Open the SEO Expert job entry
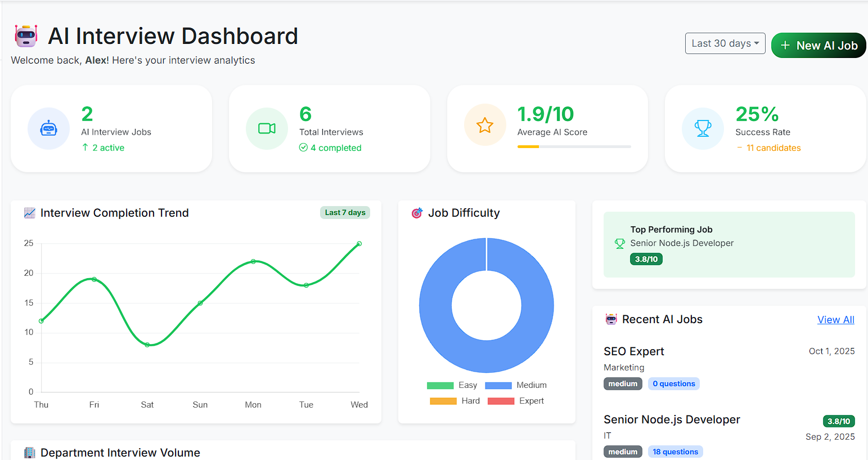868x460 pixels. (633, 351)
